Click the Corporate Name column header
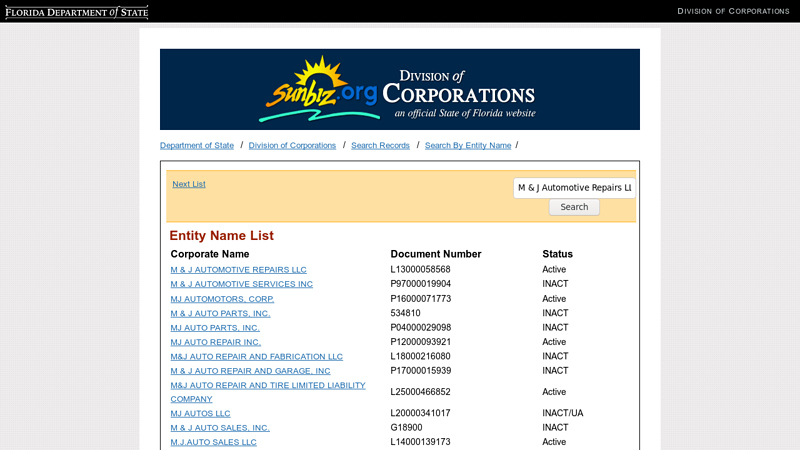 coord(210,254)
